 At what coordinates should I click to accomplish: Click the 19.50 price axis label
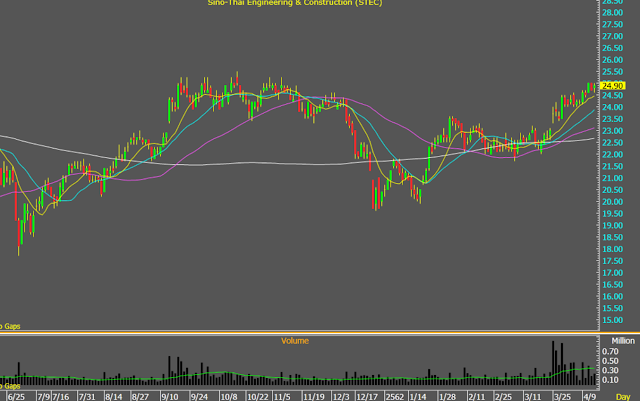pyautogui.click(x=613, y=214)
